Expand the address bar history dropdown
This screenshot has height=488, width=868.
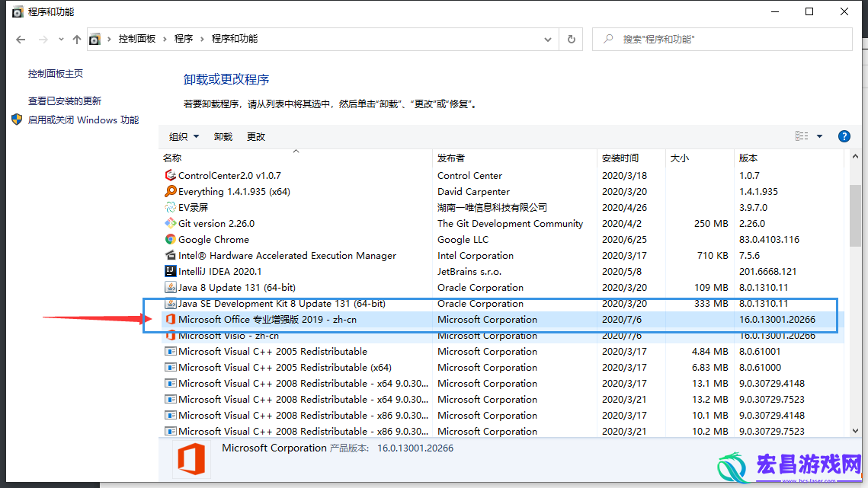[x=547, y=40]
